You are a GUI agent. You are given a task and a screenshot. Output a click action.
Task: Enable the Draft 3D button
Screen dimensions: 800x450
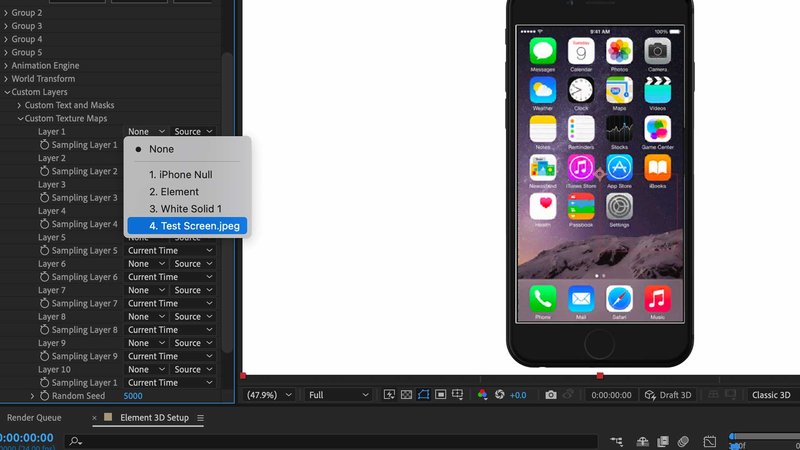tap(668, 395)
